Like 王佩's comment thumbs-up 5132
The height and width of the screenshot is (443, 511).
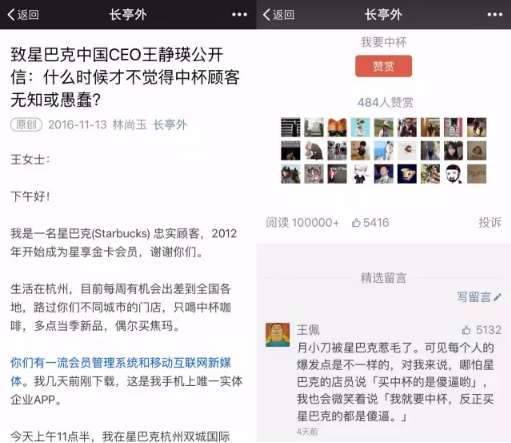(x=482, y=330)
